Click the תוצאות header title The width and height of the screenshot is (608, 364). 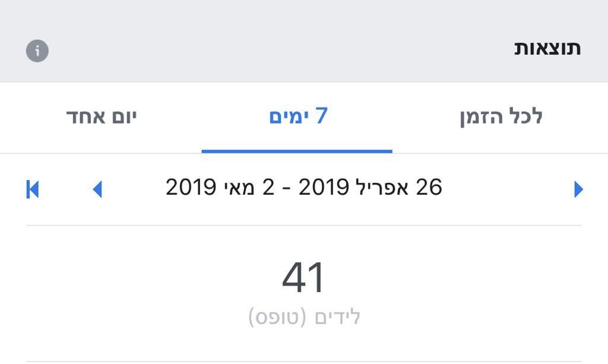click(x=547, y=49)
